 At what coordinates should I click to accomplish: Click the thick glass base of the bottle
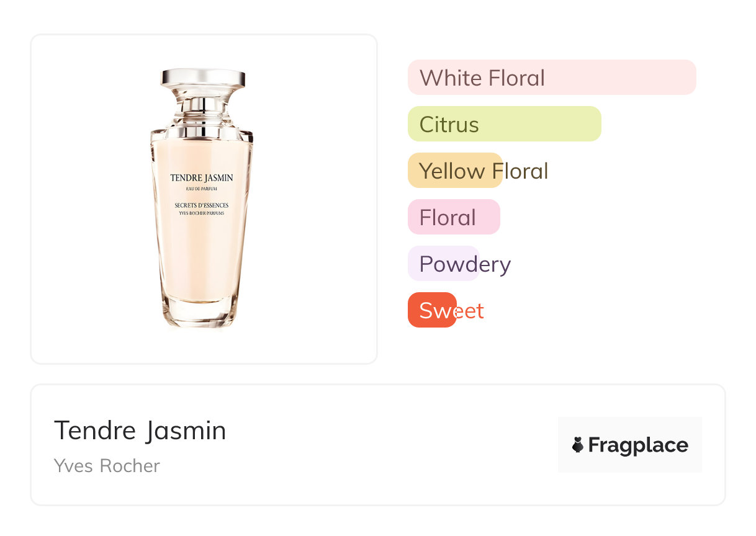pyautogui.click(x=201, y=313)
